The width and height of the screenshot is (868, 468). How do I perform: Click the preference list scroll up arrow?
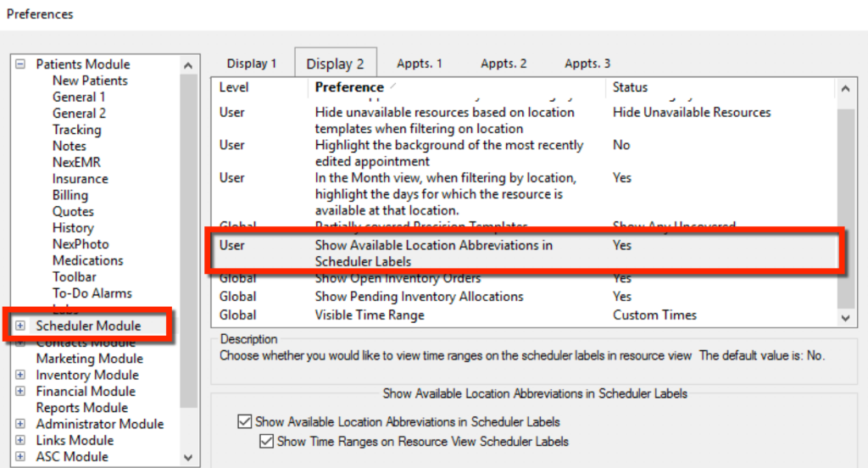(x=845, y=89)
